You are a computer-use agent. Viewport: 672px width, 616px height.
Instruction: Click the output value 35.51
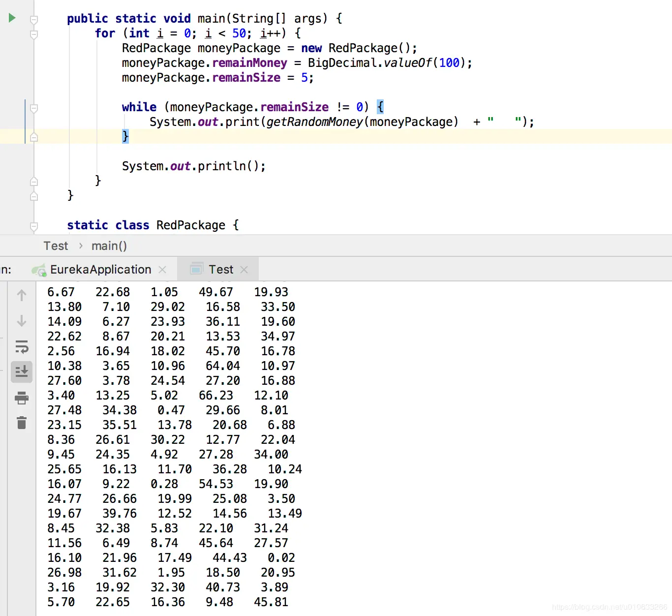(120, 425)
